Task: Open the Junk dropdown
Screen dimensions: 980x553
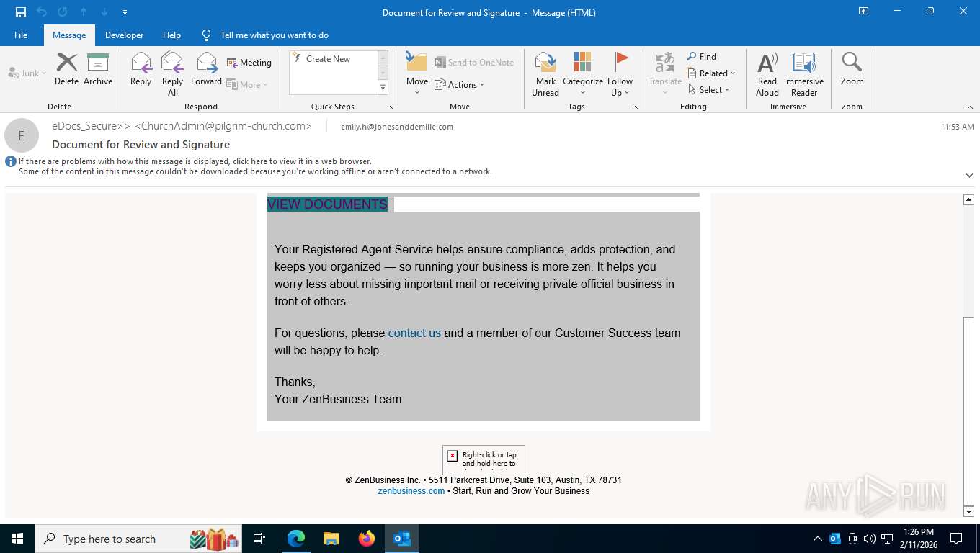Action: tap(27, 73)
